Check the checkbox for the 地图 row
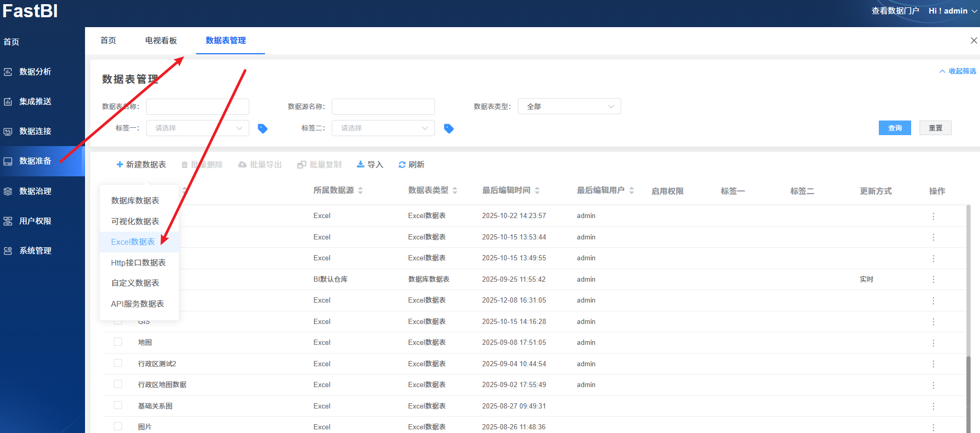Viewport: 980px width, 433px height. click(118, 342)
